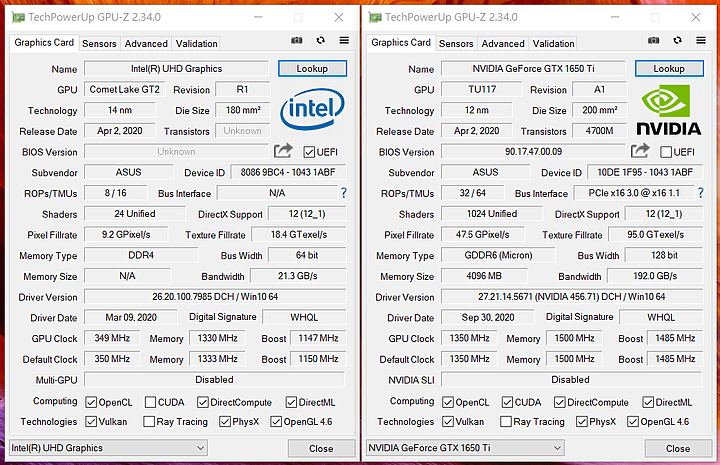Take screenshot via camera icon in Intel window
The width and height of the screenshot is (720, 465).
[297, 40]
